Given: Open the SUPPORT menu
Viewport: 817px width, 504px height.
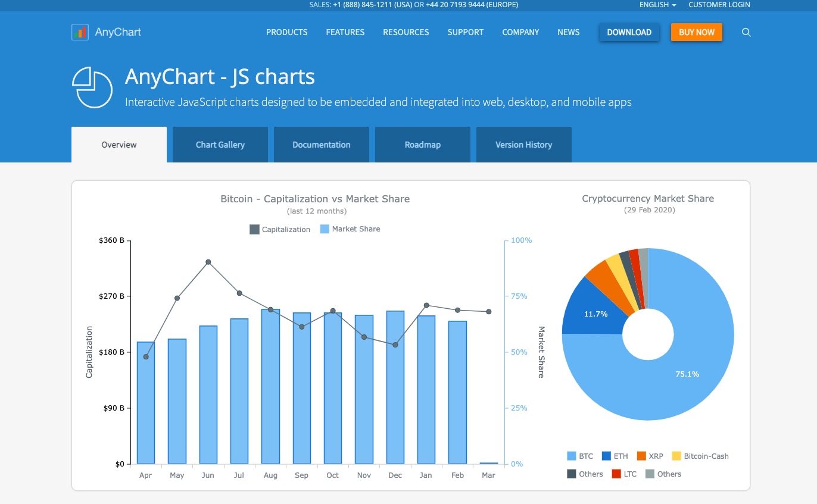Looking at the screenshot, I should (x=466, y=32).
